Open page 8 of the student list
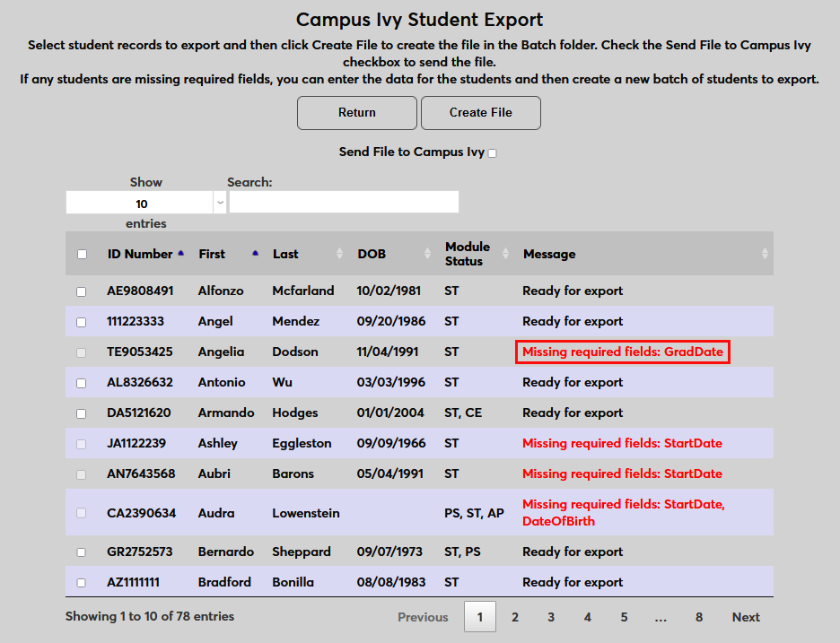840x643 pixels. point(699,617)
